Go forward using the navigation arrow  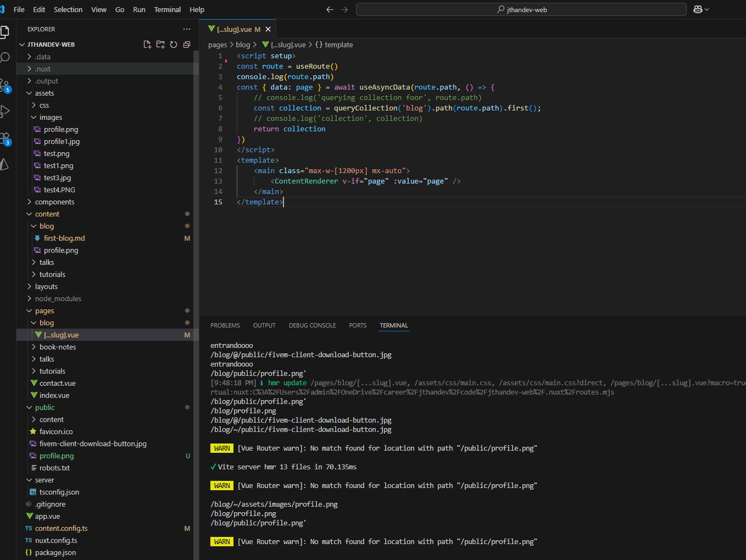click(344, 9)
